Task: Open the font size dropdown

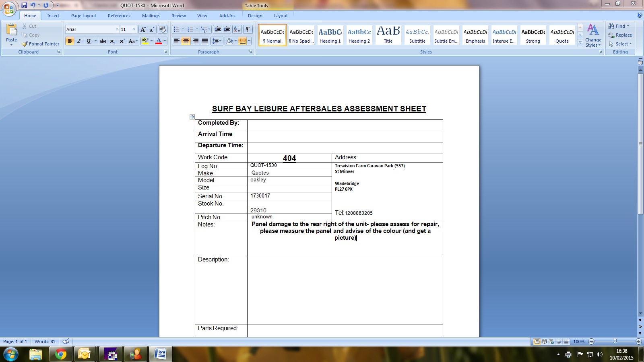Action: (134, 29)
